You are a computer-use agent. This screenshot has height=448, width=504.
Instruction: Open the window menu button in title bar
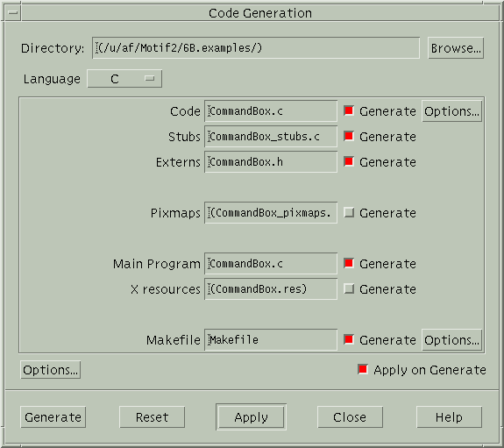[13, 13]
